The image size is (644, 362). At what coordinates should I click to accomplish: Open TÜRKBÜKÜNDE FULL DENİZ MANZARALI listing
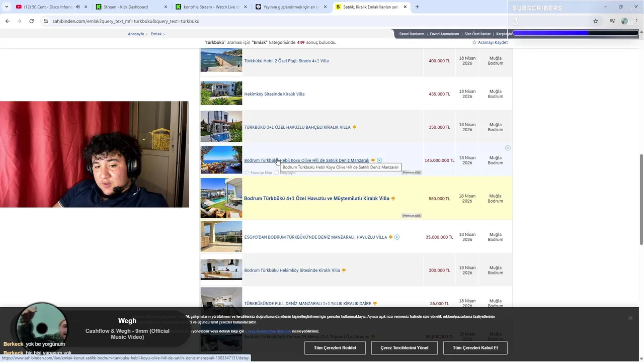[307, 304]
